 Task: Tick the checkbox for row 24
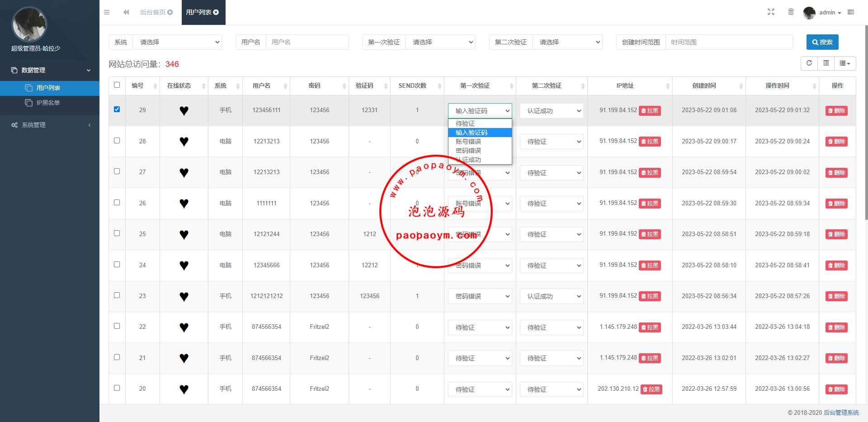tap(117, 265)
